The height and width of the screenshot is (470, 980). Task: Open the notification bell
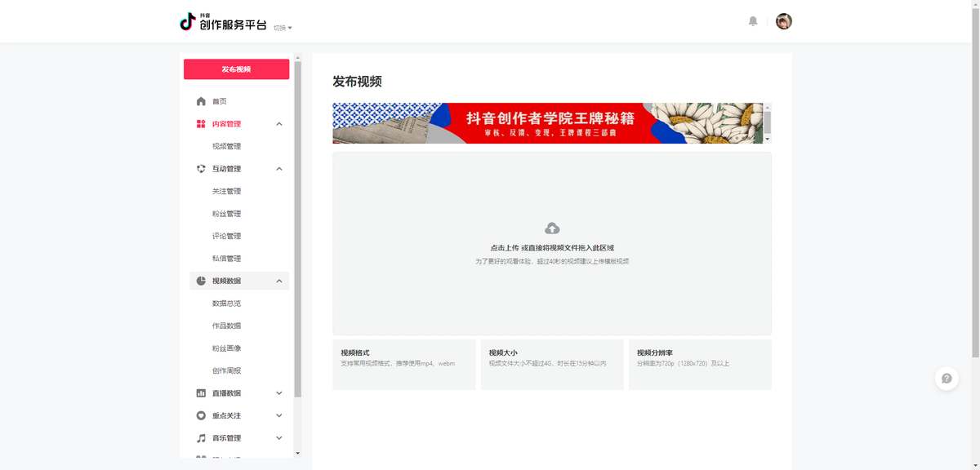click(x=753, y=21)
